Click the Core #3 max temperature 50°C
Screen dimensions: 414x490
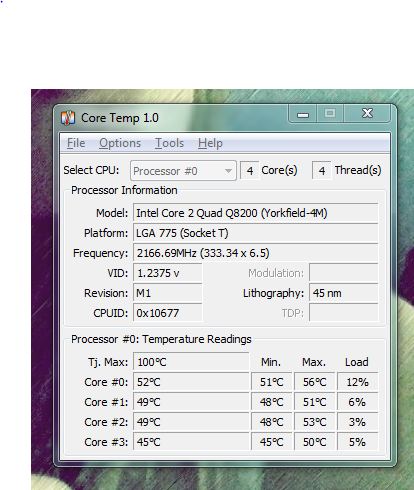point(314,442)
